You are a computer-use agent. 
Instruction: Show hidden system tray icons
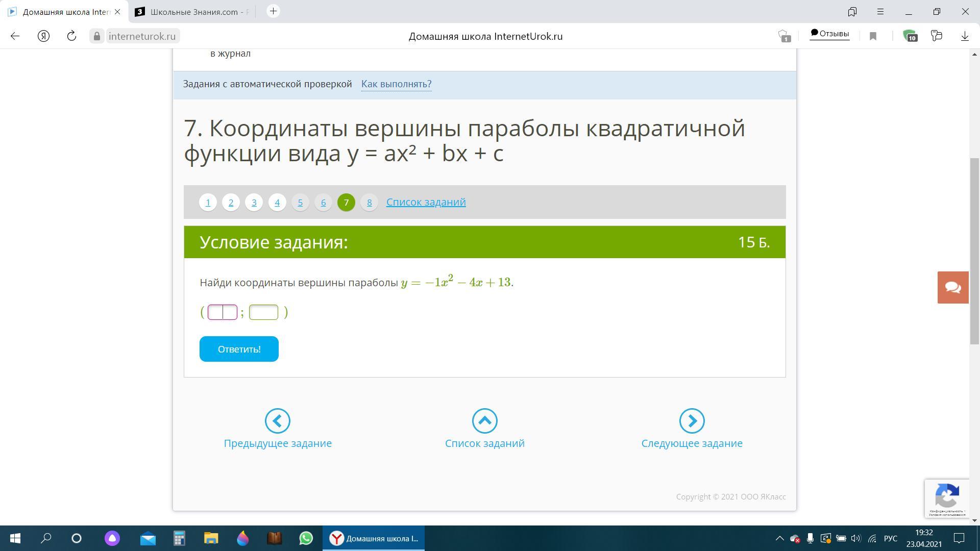coord(779,538)
